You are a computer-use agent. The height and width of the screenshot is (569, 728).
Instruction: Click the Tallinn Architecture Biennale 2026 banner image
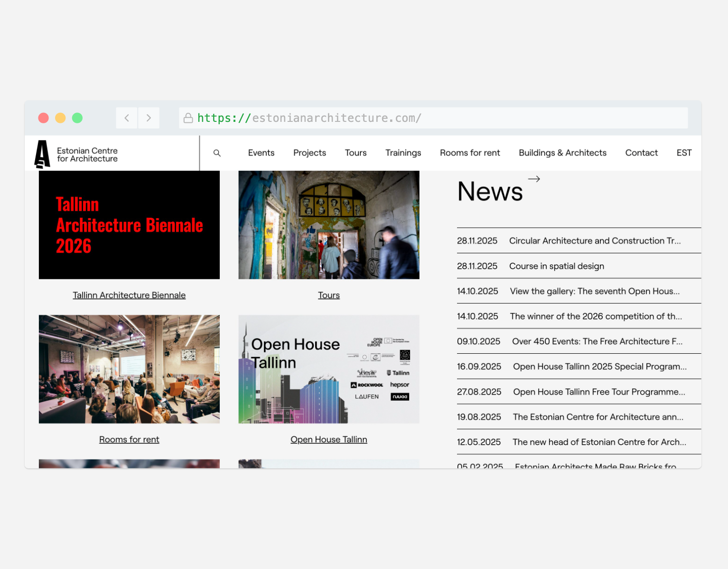[x=129, y=225]
